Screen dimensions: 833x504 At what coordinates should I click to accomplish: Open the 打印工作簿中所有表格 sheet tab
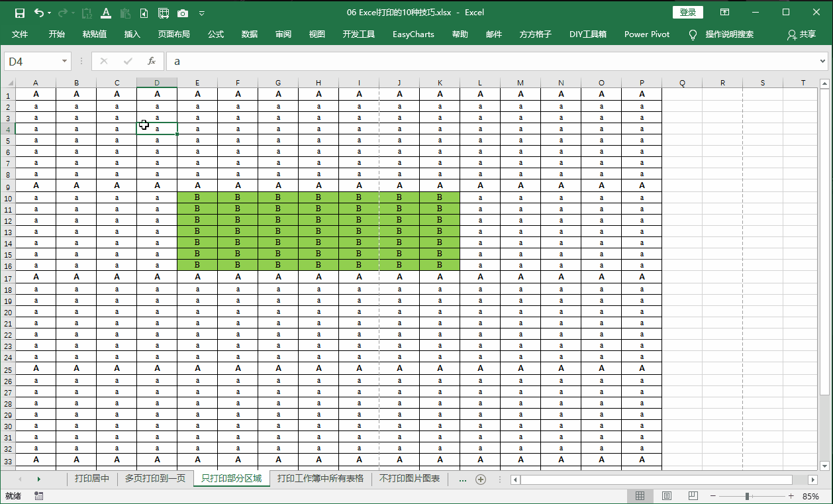pos(320,479)
